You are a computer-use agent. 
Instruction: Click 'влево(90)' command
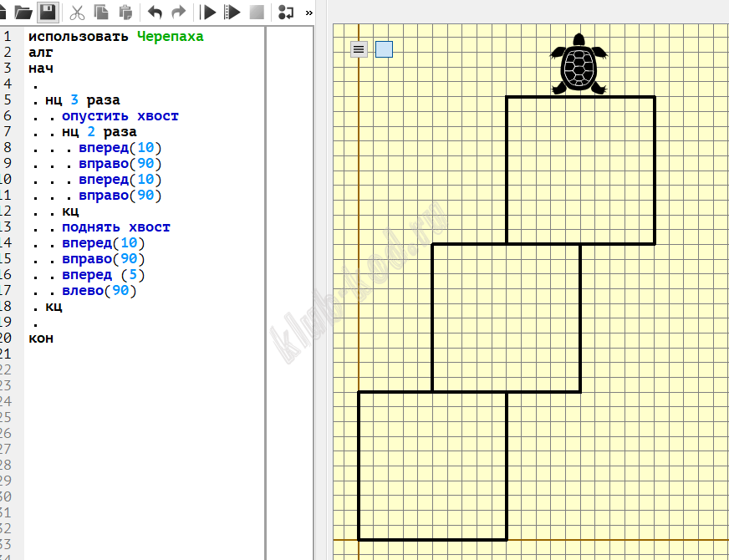[99, 291]
